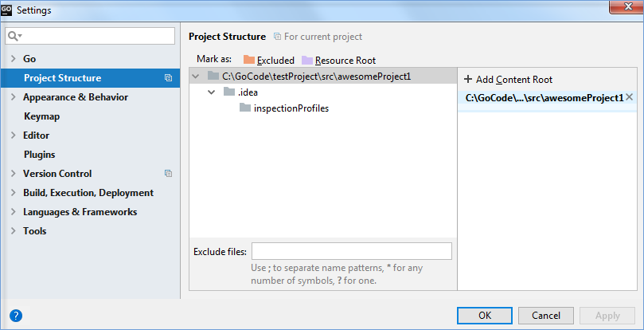Click the .idea folder icon

pos(229,92)
